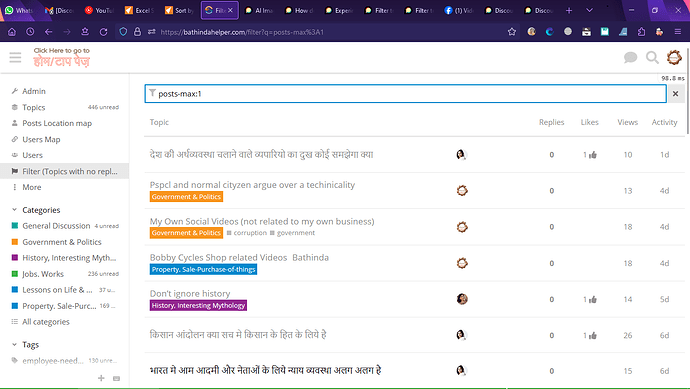Click poster avatar on Pspcl topic row
The width and height of the screenshot is (690, 389).
462,191
